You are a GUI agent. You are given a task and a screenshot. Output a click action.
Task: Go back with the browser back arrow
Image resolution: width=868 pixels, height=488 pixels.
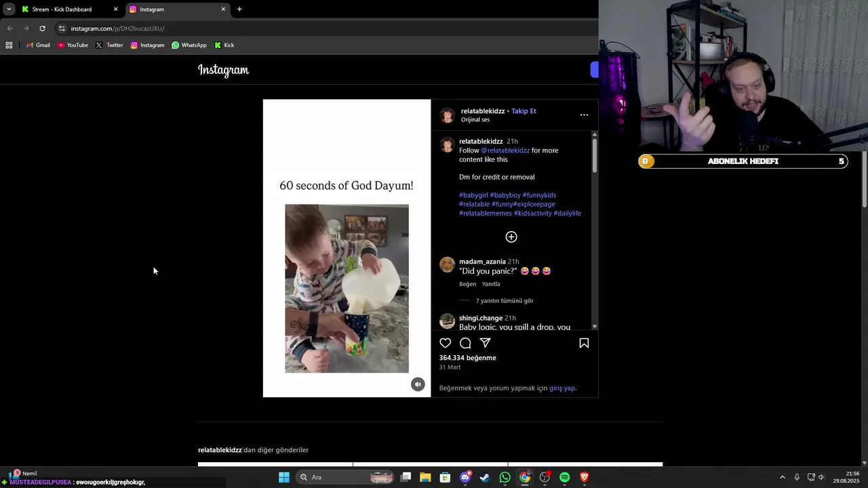click(x=9, y=28)
